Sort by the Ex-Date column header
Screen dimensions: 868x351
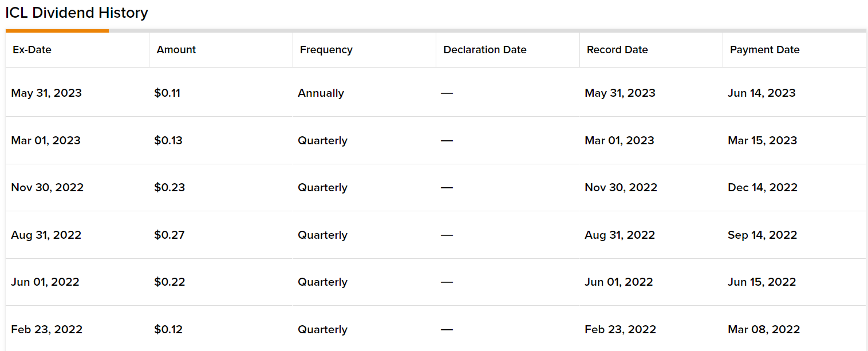tap(32, 50)
